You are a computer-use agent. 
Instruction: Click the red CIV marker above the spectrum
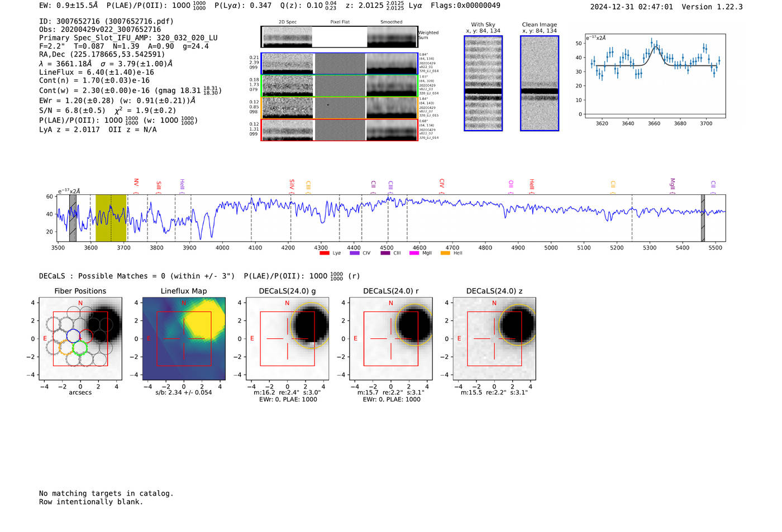[x=442, y=185]
